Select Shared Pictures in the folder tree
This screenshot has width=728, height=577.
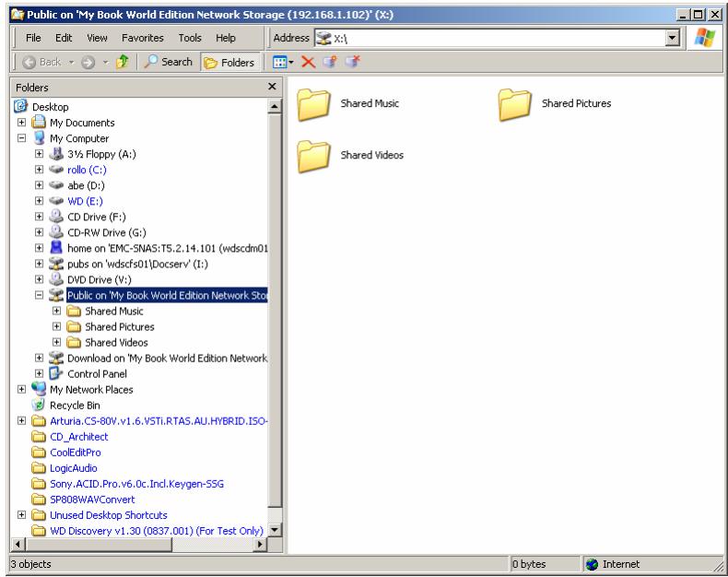tap(119, 326)
